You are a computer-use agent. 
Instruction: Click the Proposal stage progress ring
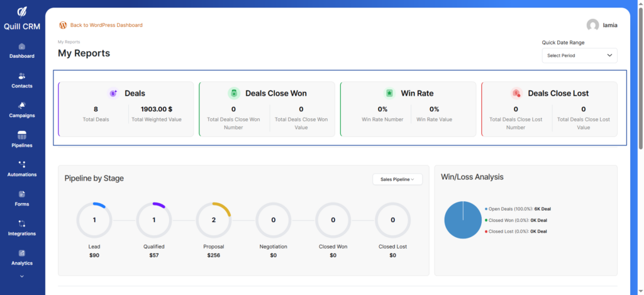pyautogui.click(x=214, y=220)
